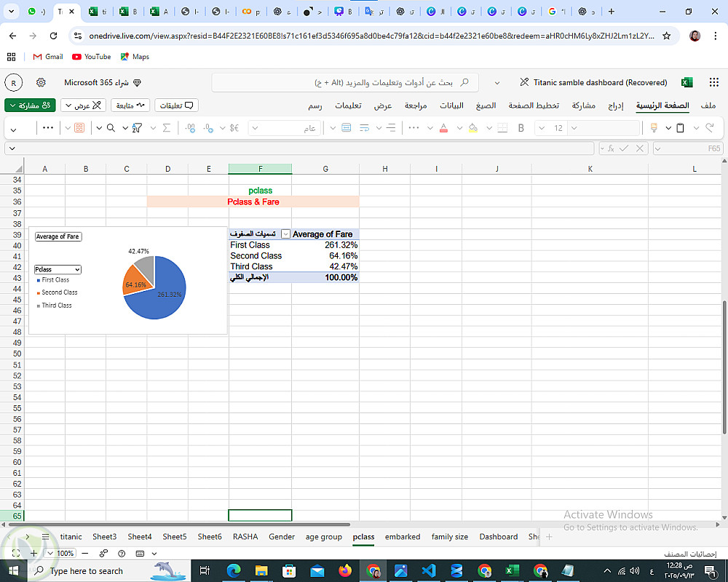728x582 pixels.
Task: Expand the ribbon collapse chevron
Action: pos(13,129)
